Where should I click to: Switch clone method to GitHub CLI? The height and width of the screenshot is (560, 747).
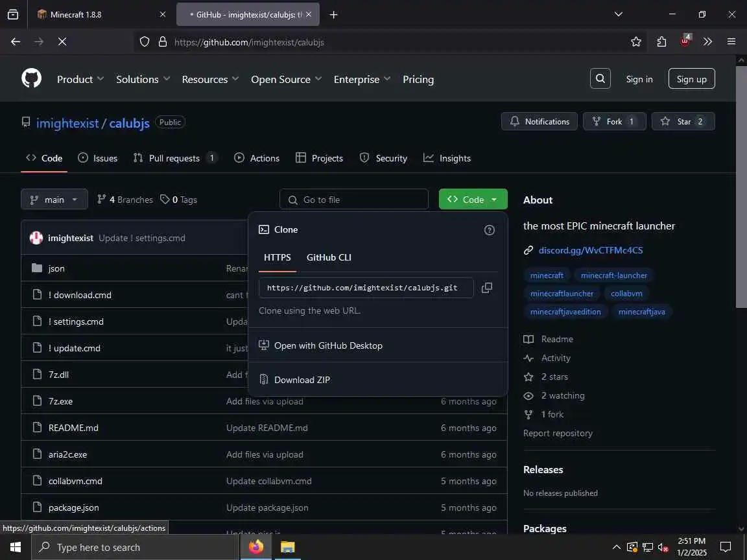[x=329, y=257]
